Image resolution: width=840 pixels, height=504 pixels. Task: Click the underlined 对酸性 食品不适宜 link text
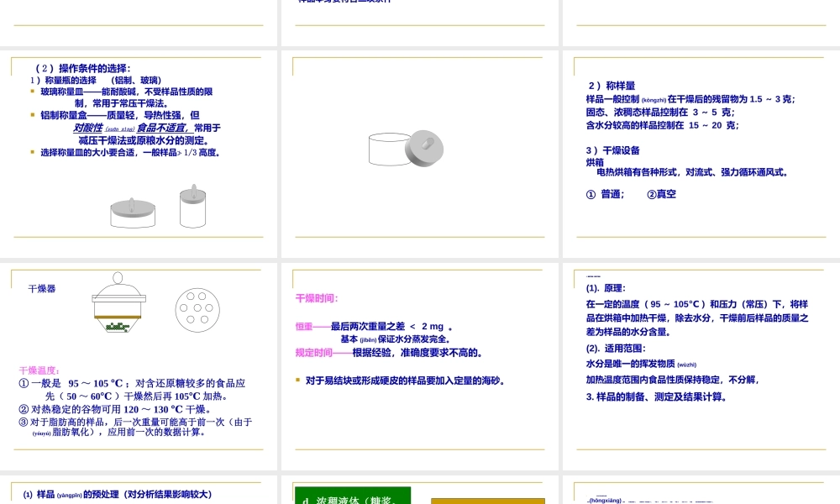point(134,128)
